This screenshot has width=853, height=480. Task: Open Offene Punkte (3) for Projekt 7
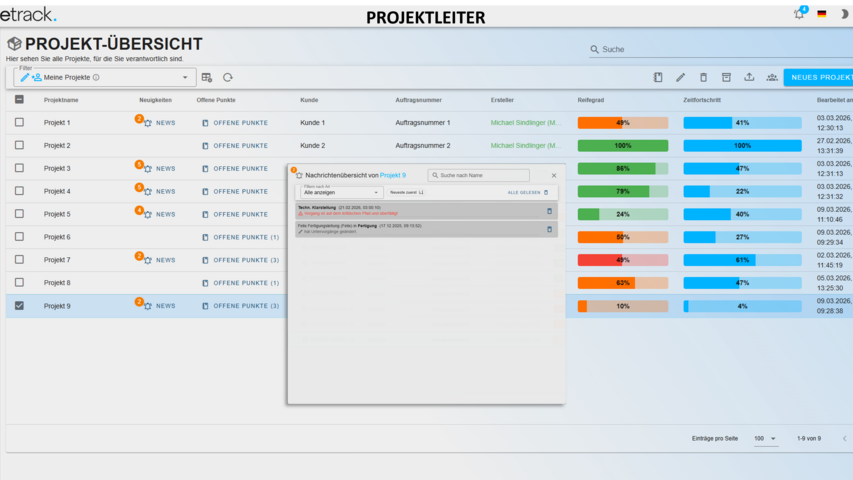240,260
